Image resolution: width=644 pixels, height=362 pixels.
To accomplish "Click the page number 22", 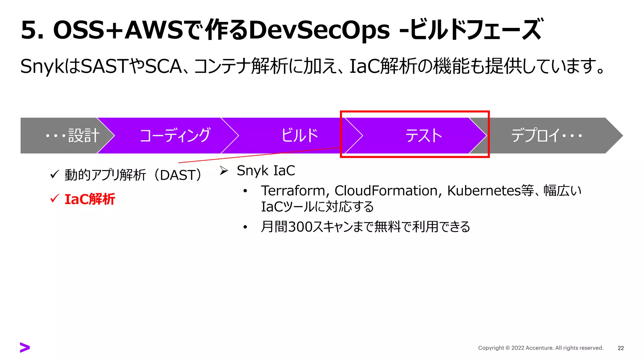I will click(620, 348).
